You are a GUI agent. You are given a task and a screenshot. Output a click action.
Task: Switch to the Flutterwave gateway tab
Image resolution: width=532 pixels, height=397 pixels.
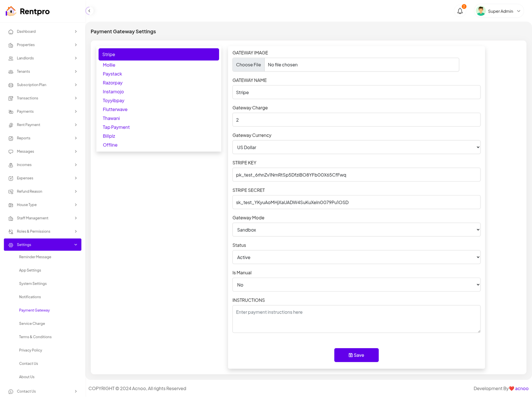pyautogui.click(x=115, y=109)
